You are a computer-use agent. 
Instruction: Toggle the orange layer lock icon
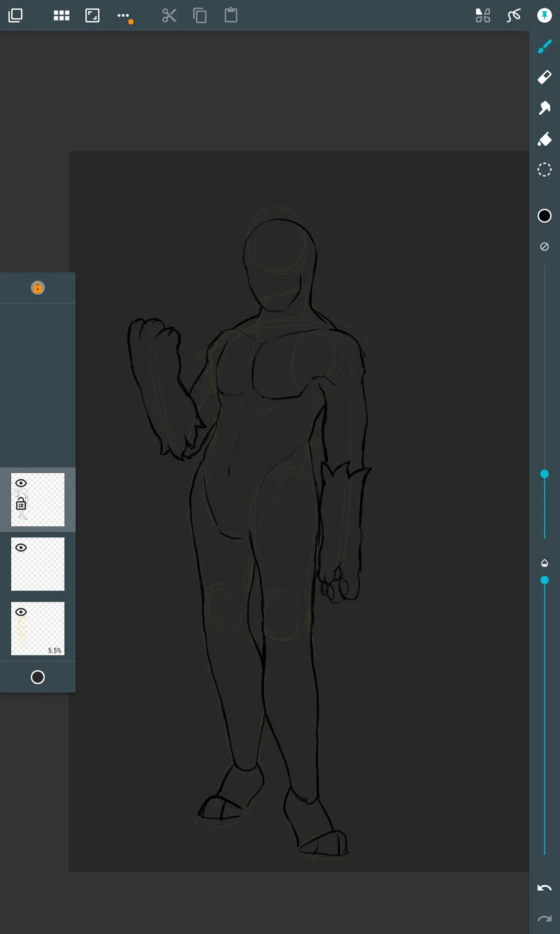coord(38,288)
